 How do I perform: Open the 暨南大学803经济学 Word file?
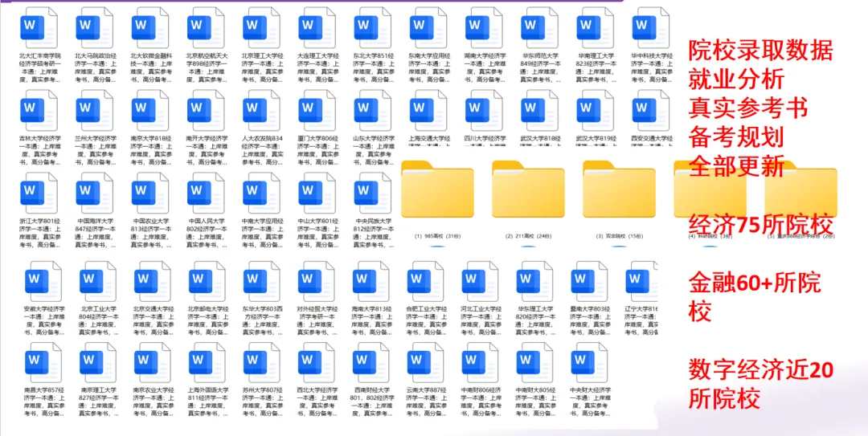tap(590, 281)
